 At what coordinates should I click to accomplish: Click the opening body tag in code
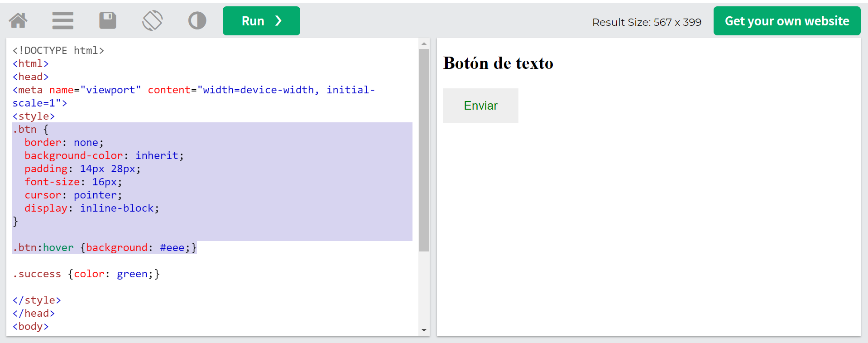(x=30, y=327)
